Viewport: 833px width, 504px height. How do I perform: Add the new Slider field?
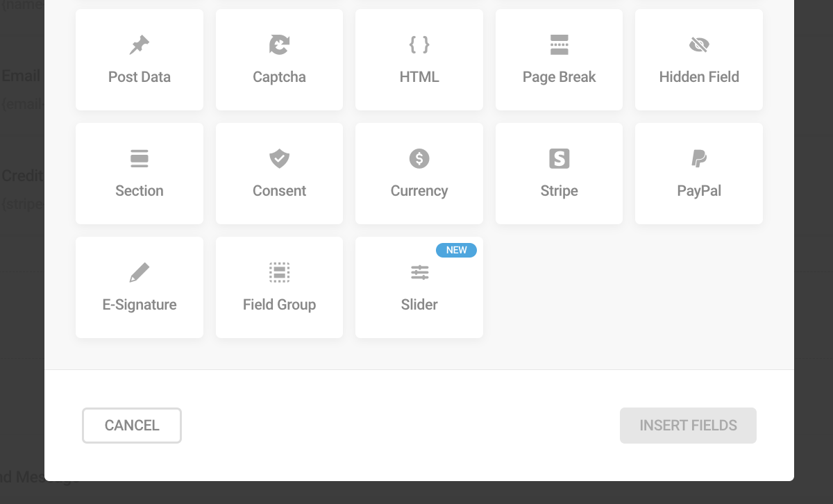[x=419, y=287]
